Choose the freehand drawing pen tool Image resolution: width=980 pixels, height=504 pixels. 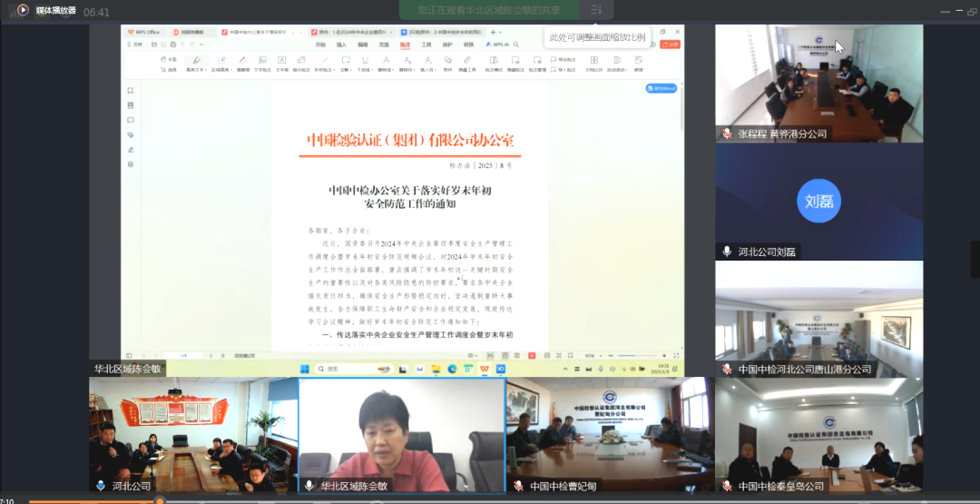pyautogui.click(x=243, y=64)
